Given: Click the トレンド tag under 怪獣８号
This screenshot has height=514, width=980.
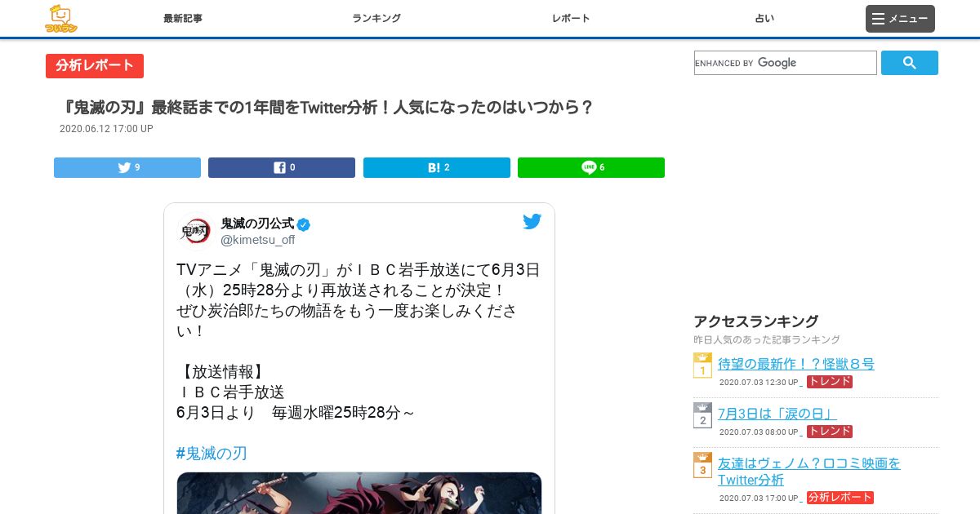Looking at the screenshot, I should point(830,382).
